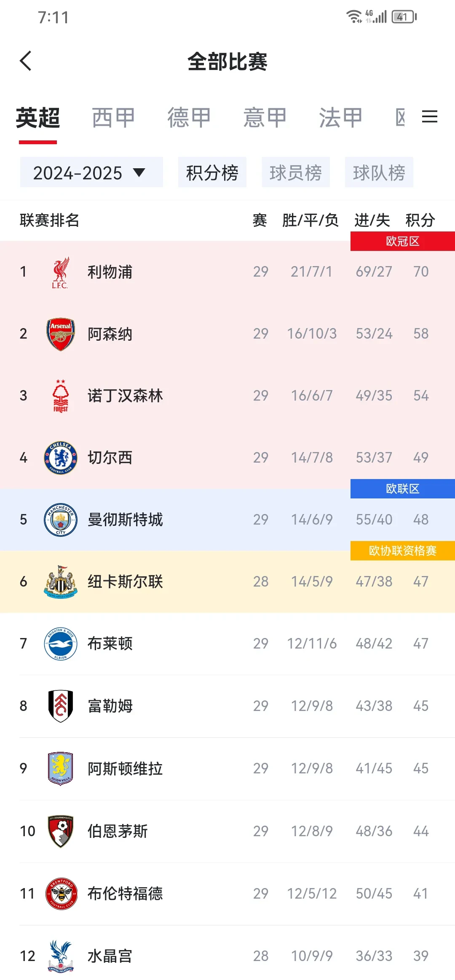Open the 富勒姆 team row
Image resolution: width=455 pixels, height=980 pixels.
[x=227, y=706]
